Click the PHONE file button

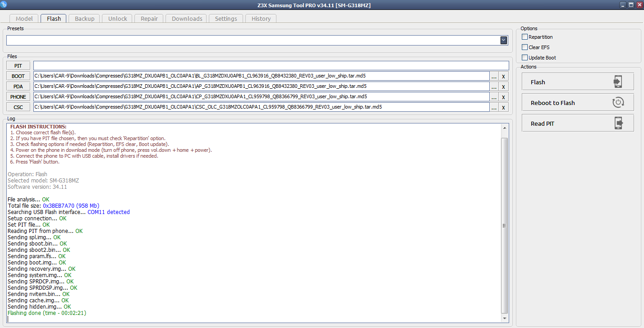18,97
